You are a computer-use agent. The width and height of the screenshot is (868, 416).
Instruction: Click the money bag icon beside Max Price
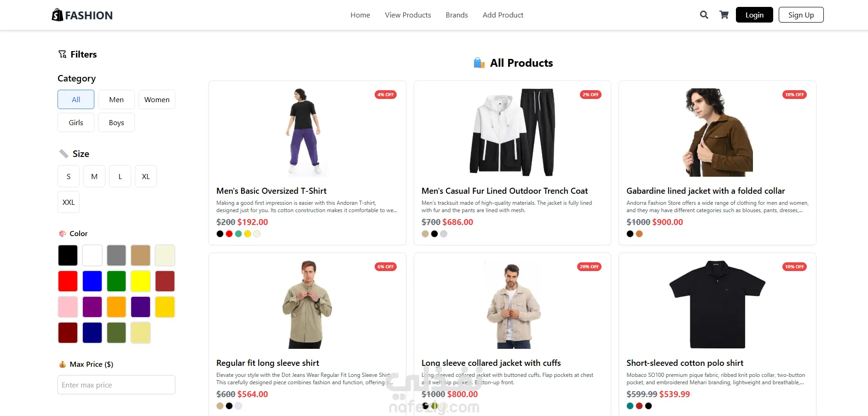(x=63, y=364)
